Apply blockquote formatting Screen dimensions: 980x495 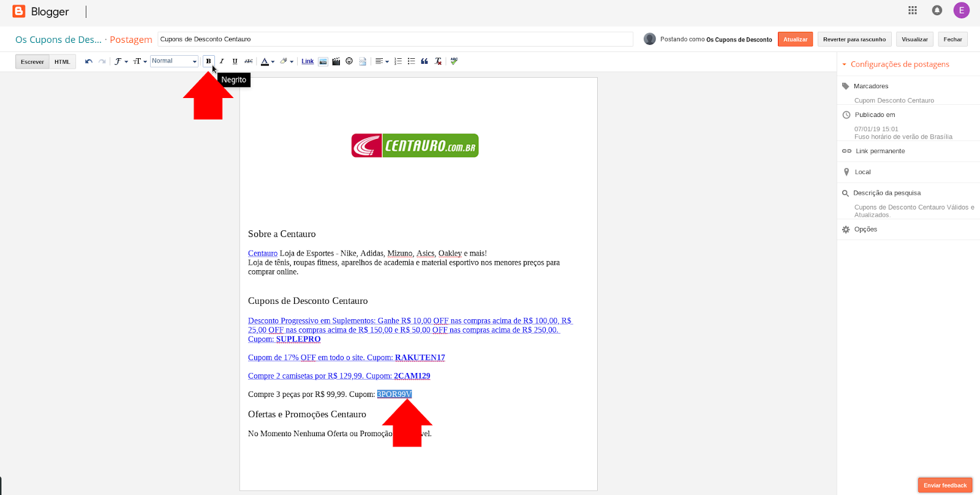[424, 61]
